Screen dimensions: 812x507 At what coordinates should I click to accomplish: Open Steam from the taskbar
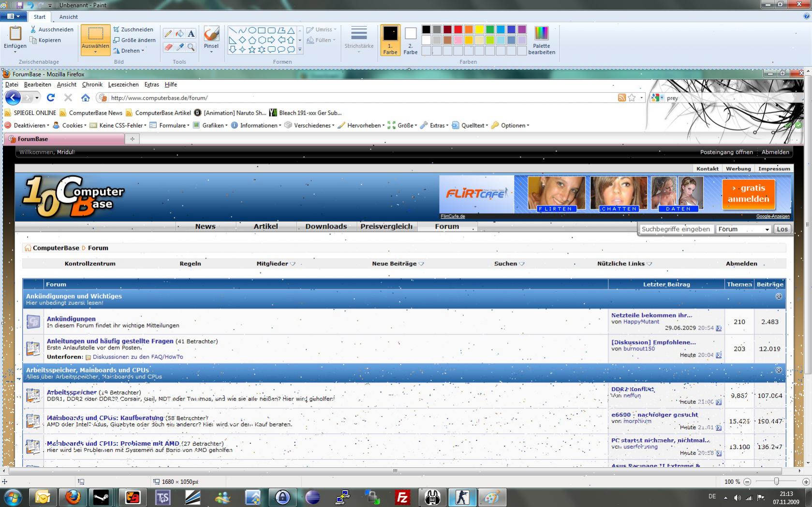click(x=102, y=497)
